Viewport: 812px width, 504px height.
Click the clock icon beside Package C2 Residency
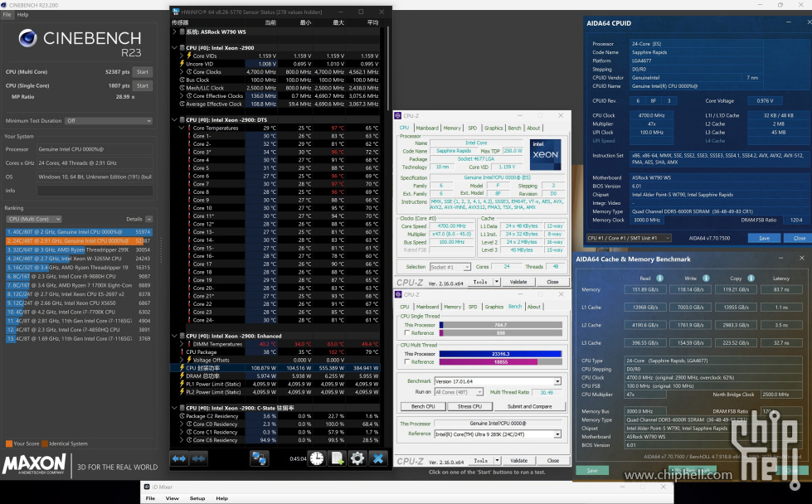[182, 416]
